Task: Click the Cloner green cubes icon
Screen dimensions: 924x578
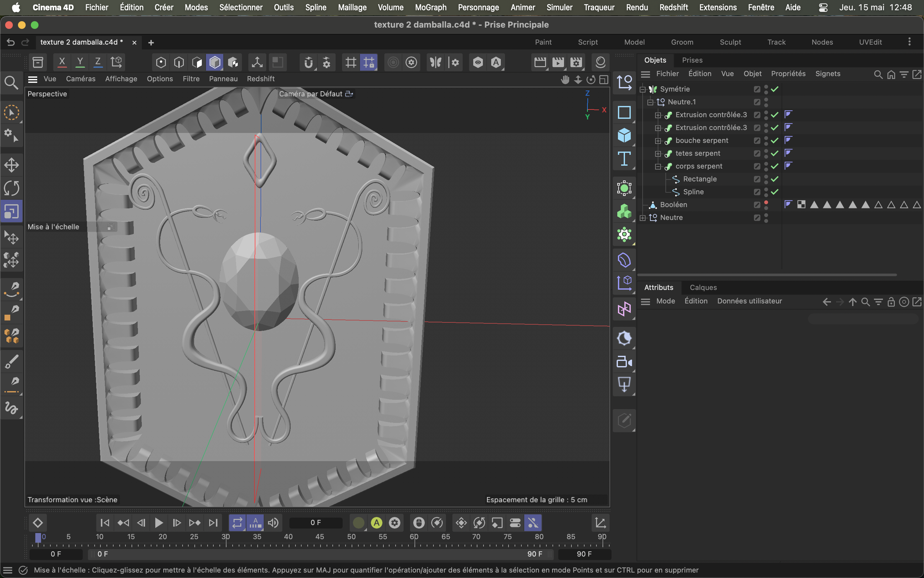Action: point(624,211)
